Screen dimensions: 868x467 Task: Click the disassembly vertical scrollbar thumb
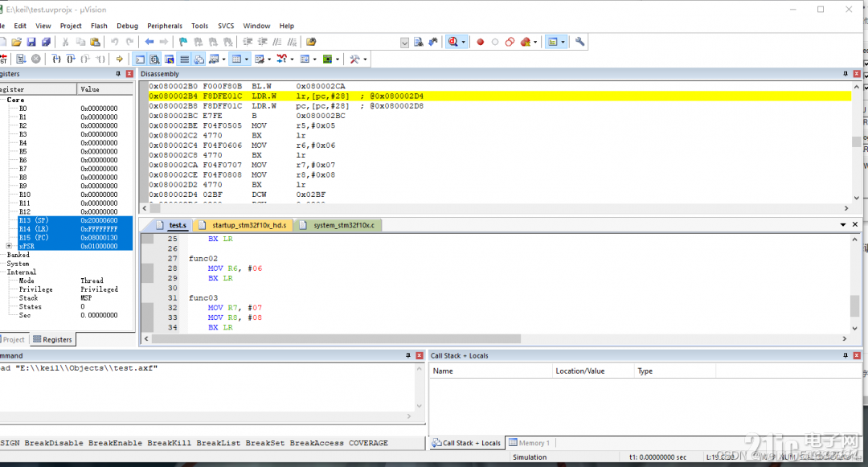(857, 141)
